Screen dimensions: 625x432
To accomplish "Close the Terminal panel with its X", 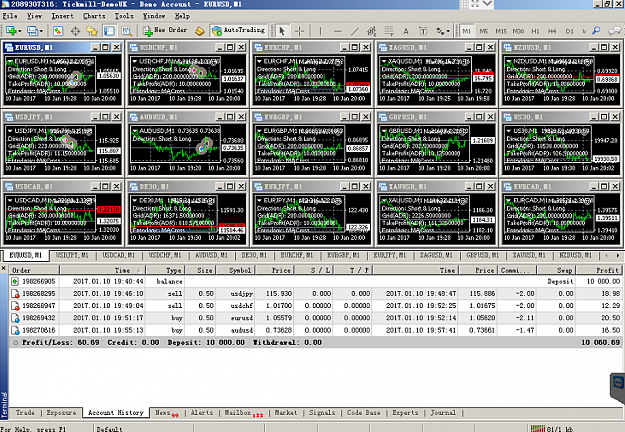I will 4,269.
